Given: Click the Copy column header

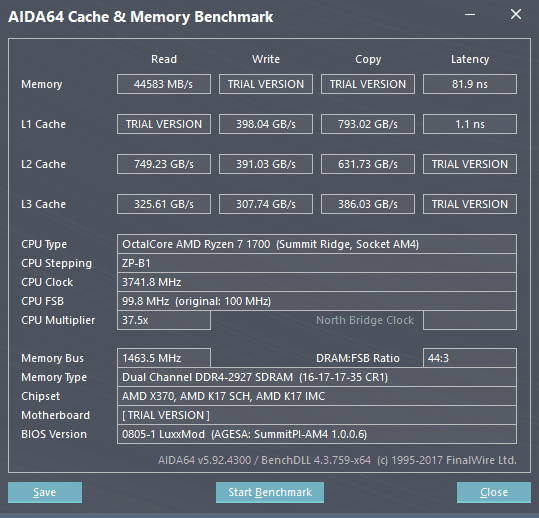Looking at the screenshot, I should (x=368, y=59).
